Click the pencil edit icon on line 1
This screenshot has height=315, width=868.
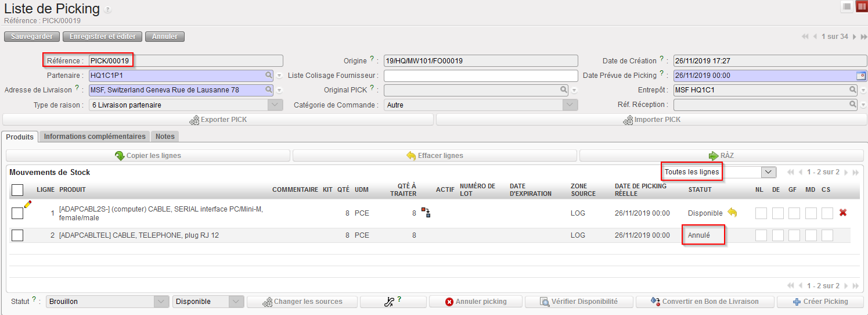pos(27,204)
